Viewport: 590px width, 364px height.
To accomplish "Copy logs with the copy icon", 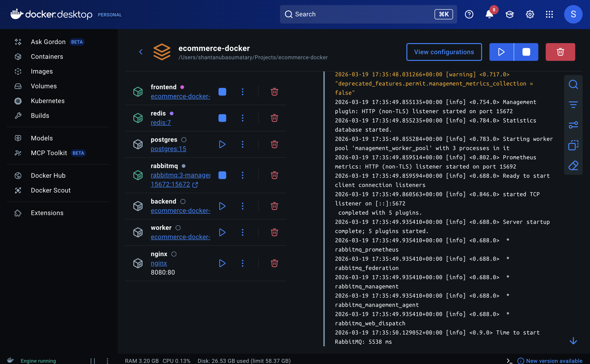I will click(x=573, y=145).
